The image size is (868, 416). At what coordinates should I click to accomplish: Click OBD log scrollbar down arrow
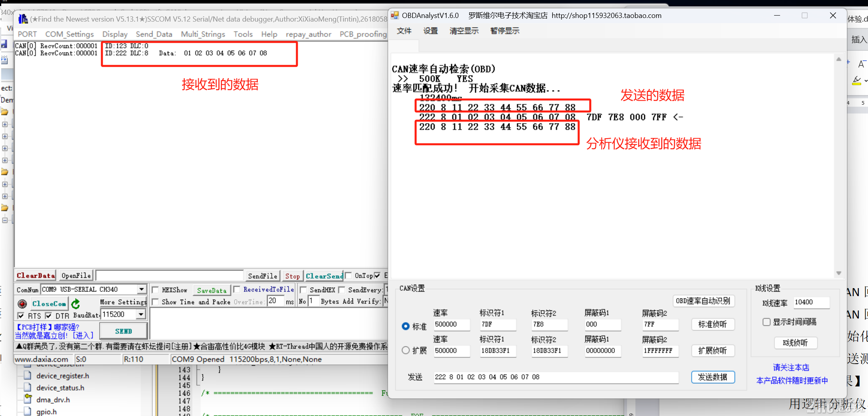click(838, 273)
